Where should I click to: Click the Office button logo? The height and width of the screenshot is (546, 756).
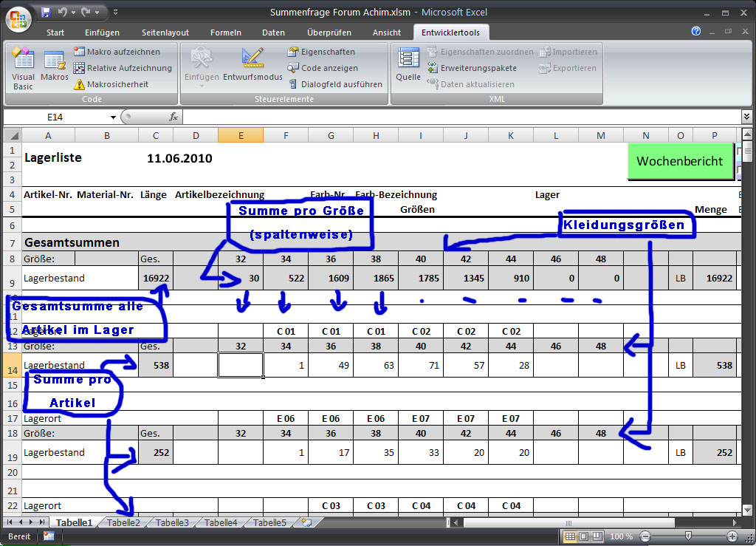[x=18, y=17]
